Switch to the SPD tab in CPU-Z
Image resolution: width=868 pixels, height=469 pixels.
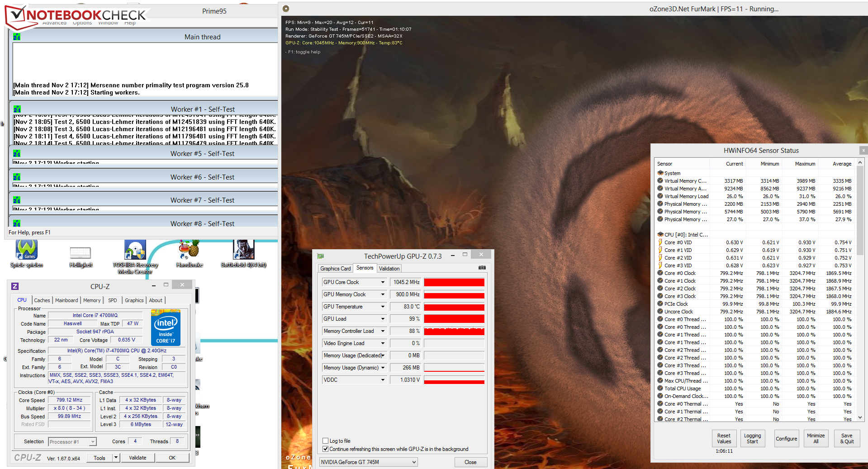tap(113, 300)
